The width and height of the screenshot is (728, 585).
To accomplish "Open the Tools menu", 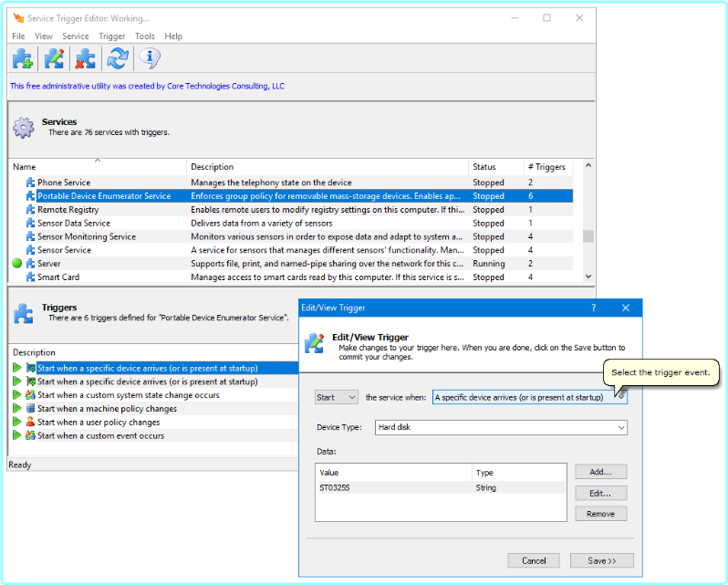I will [145, 37].
